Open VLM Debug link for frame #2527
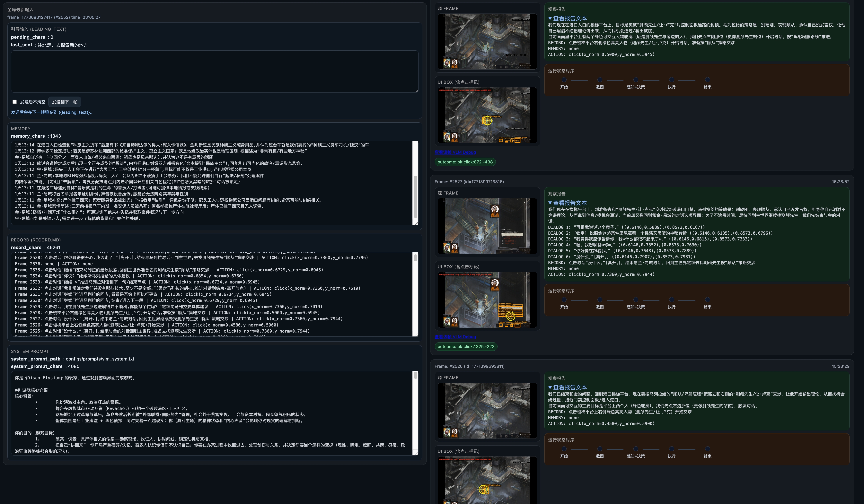This screenshot has width=864, height=504. [x=455, y=337]
